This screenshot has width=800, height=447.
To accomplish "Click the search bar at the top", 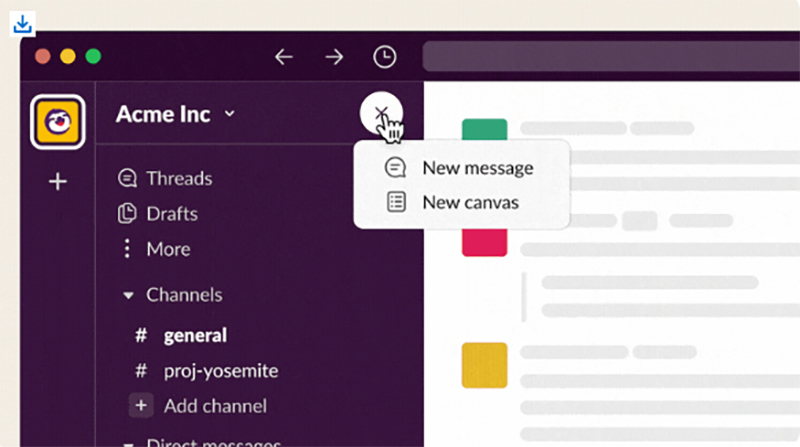I will coord(610,57).
